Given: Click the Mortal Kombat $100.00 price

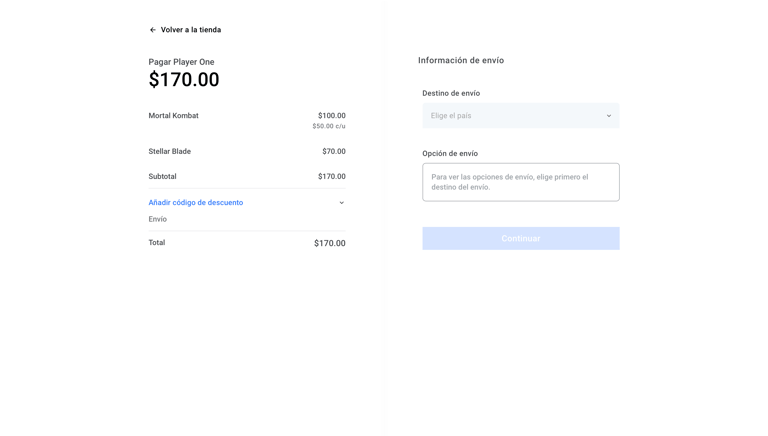Looking at the screenshot, I should coord(331,116).
